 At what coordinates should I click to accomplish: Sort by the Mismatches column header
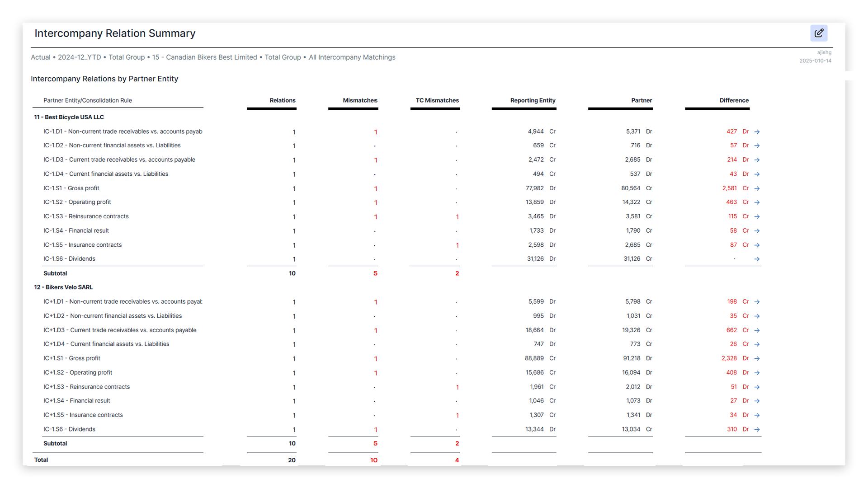(x=360, y=100)
